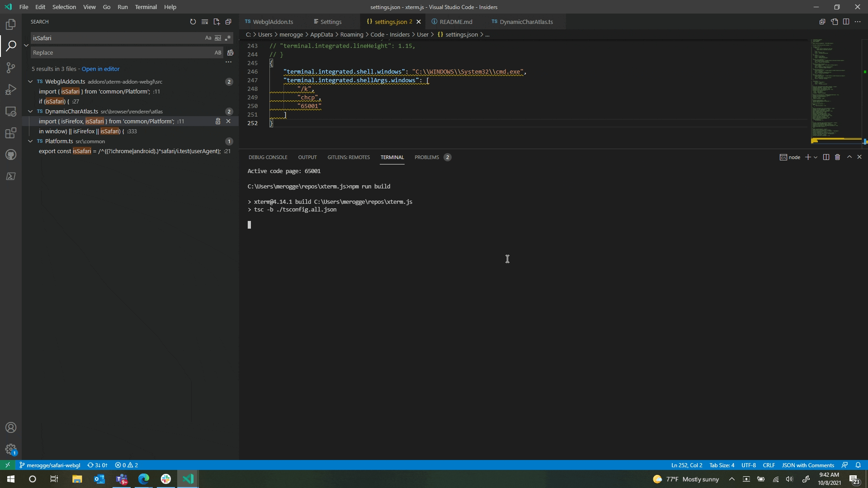Collapse the Platform.ts search results

(x=30, y=141)
